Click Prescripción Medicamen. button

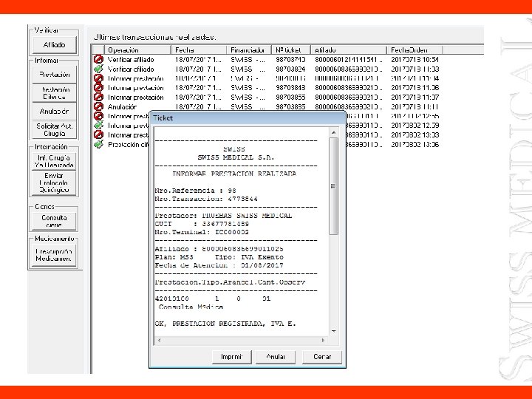54,255
